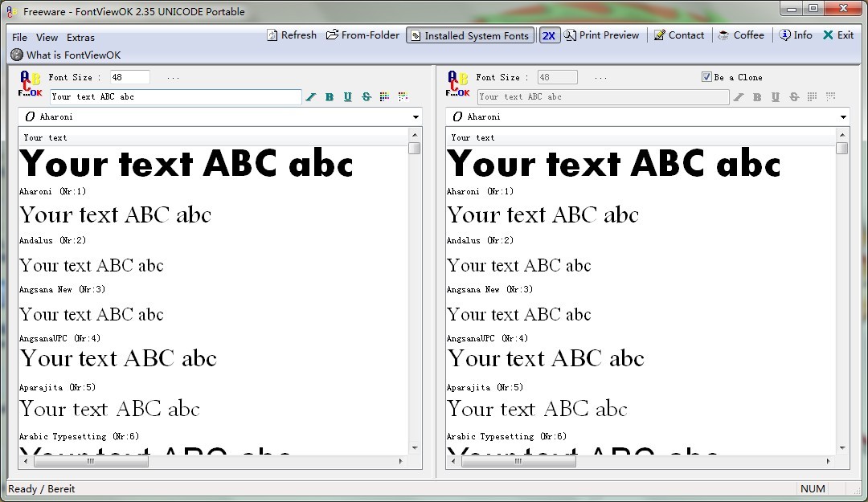Viewport: 868px width, 502px height.
Task: Toggle strikethrough style in left pane
Action: [366, 97]
